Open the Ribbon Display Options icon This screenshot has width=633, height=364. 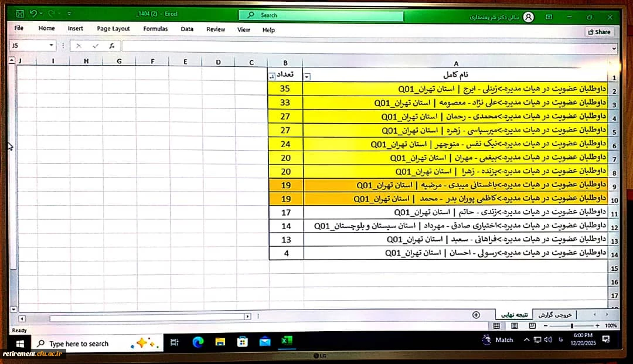pyautogui.click(x=550, y=17)
